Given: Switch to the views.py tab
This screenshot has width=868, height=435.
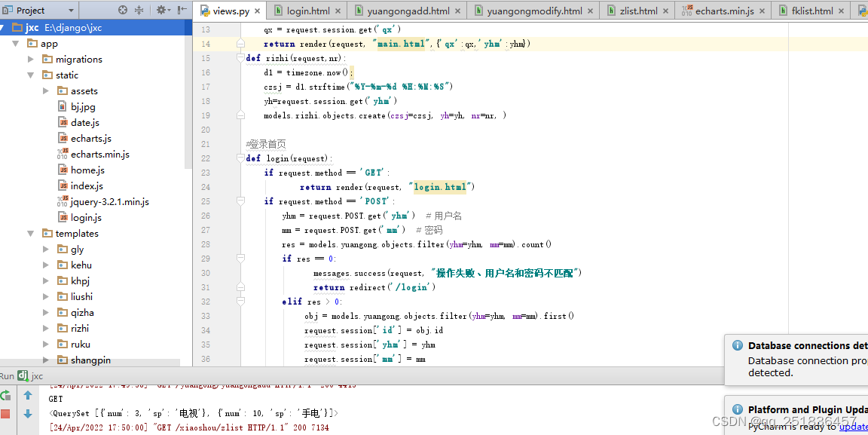Looking at the screenshot, I should coord(231,11).
